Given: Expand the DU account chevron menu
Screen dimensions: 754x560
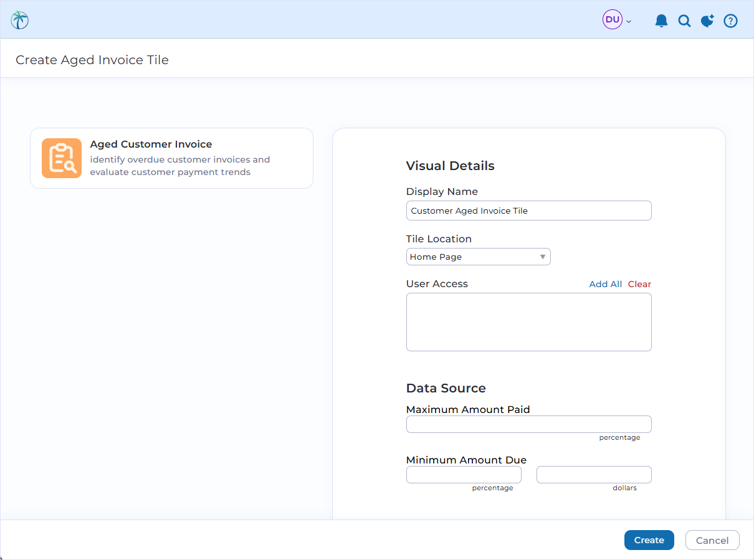Looking at the screenshot, I should [629, 21].
